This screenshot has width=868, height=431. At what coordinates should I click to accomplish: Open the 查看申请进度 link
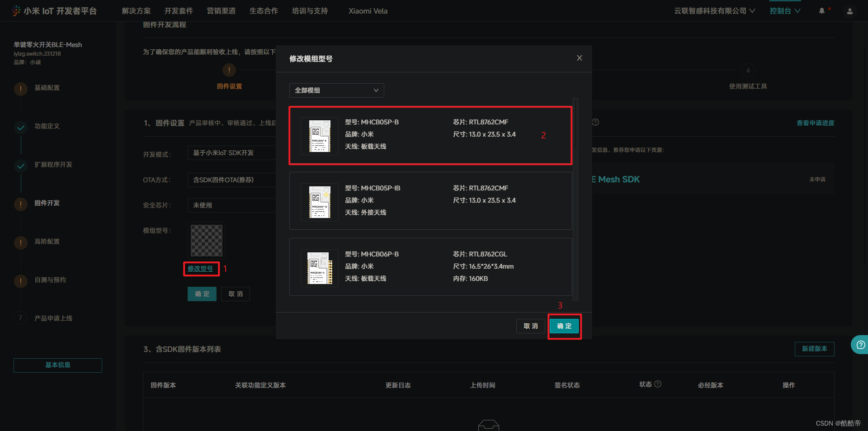815,123
